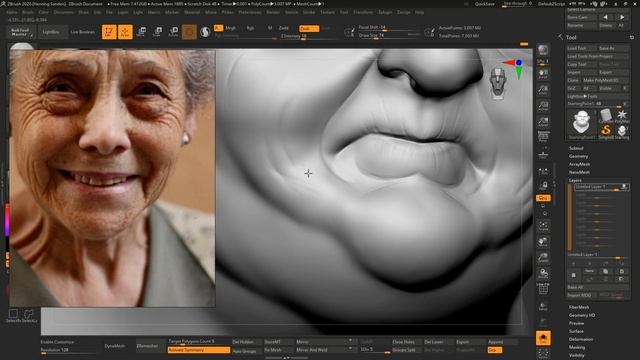640x360 pixels.
Task: Toggle the Rgb channel button
Action: click(250, 28)
